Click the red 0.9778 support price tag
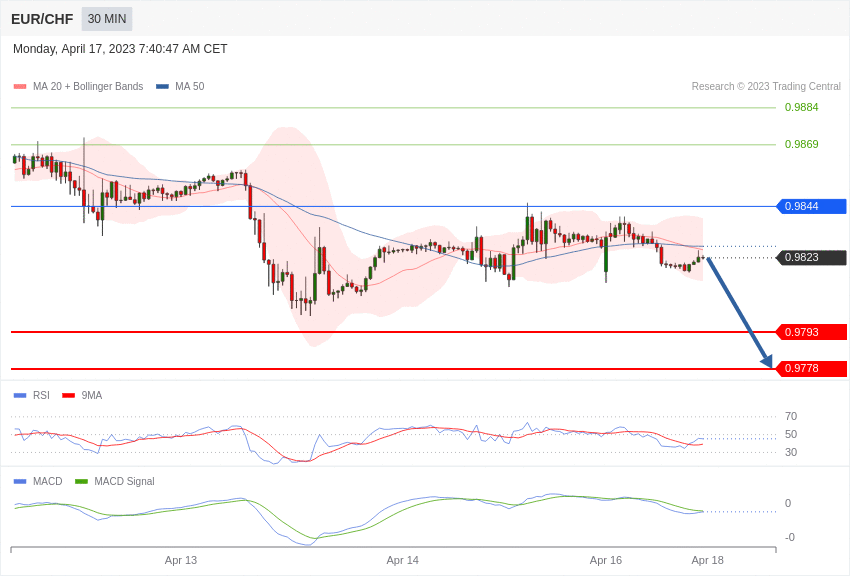Screen dimensions: 850x576 click(x=812, y=368)
